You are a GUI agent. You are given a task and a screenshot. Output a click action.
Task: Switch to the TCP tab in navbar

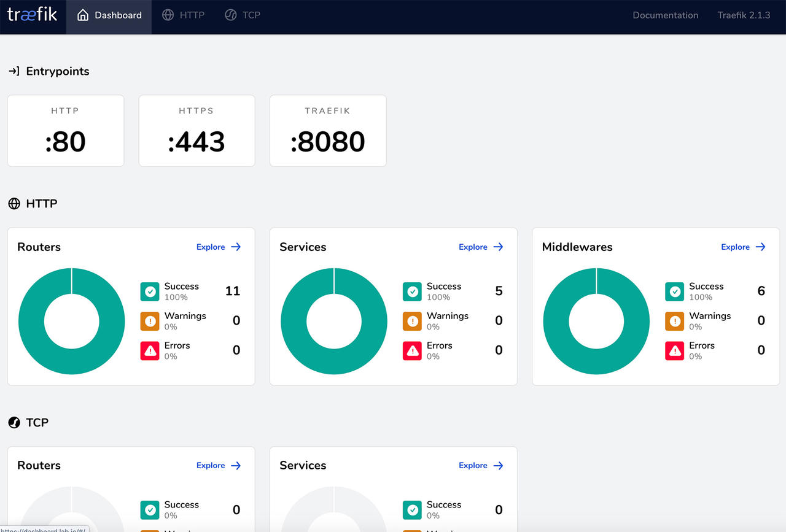243,15
